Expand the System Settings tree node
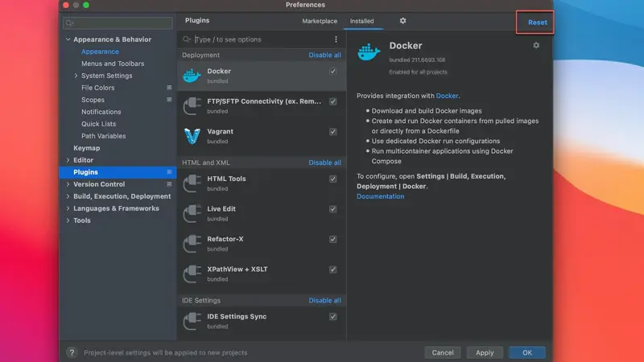Screen dimensions: 644x362 click(76, 76)
